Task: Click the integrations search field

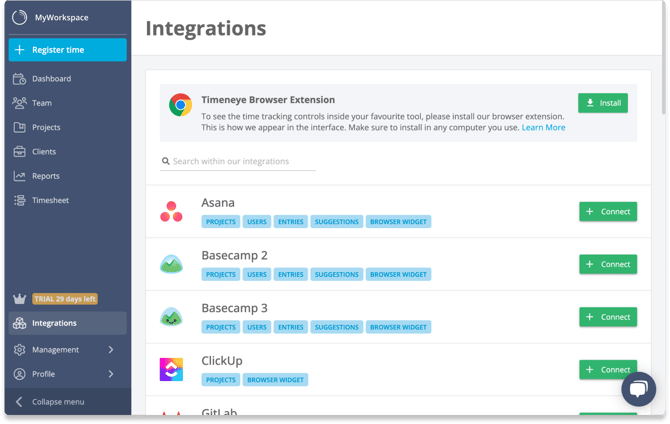Action: click(238, 161)
